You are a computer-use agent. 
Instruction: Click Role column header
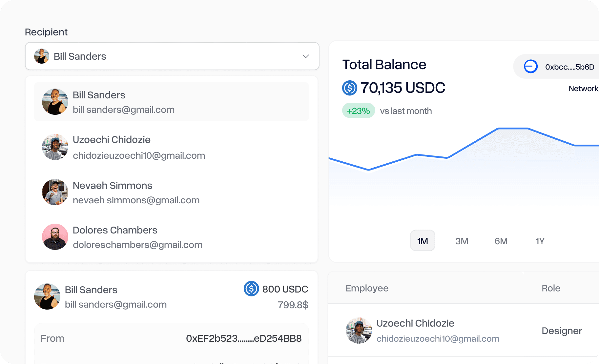coord(551,288)
